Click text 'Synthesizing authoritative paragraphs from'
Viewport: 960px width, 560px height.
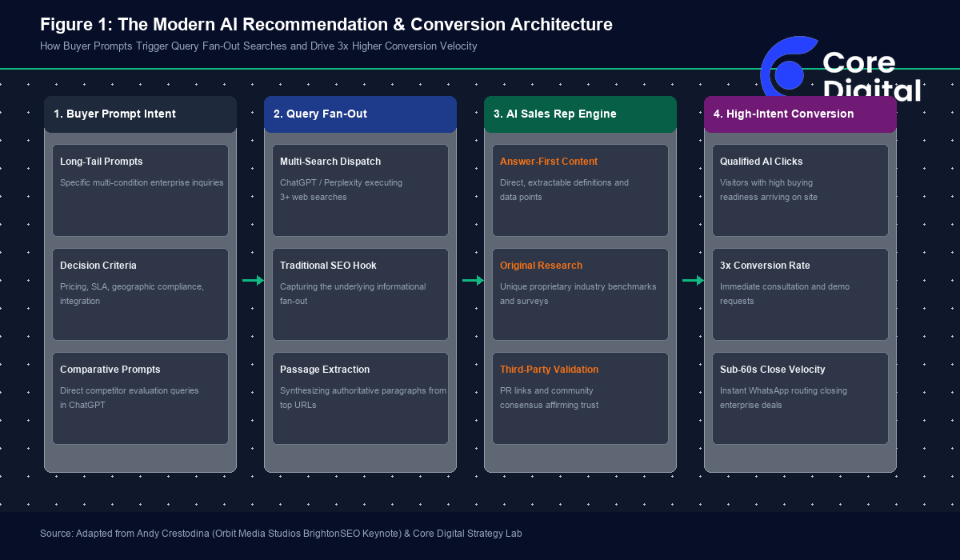(363, 390)
